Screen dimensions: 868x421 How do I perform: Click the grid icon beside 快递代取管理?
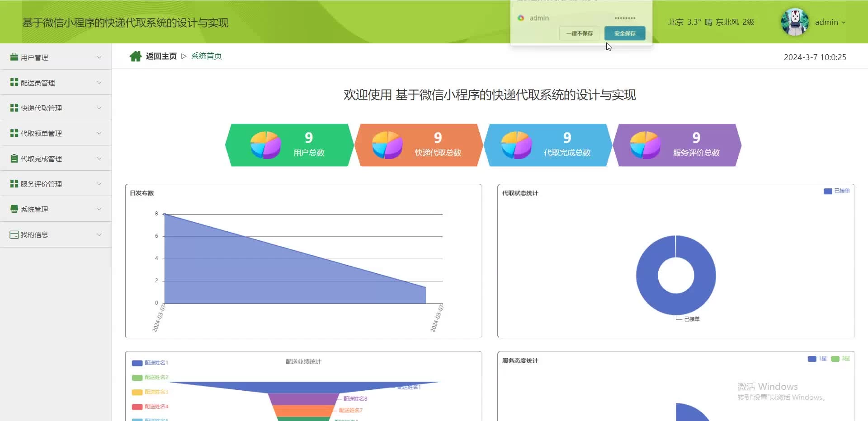(x=14, y=108)
